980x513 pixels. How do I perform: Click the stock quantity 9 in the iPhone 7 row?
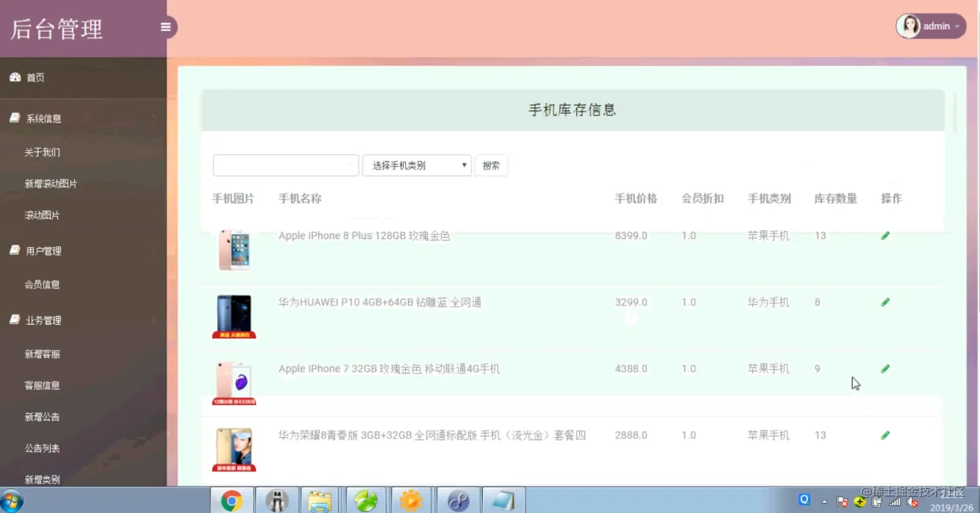pos(818,369)
